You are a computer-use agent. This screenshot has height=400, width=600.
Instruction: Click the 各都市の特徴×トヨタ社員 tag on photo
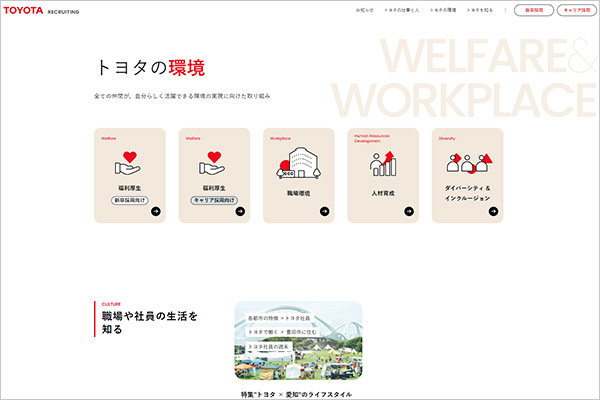[x=279, y=318]
